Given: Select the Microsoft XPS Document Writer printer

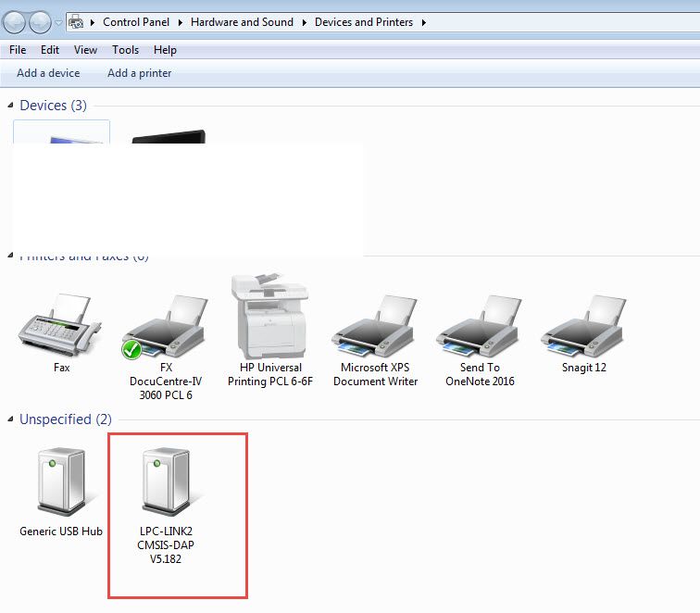Looking at the screenshot, I should 375,340.
